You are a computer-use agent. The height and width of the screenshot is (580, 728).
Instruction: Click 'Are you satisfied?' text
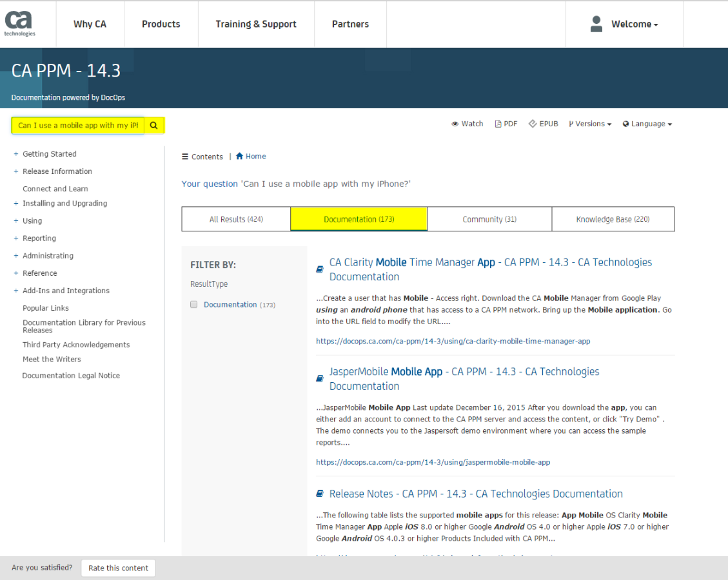click(x=42, y=568)
